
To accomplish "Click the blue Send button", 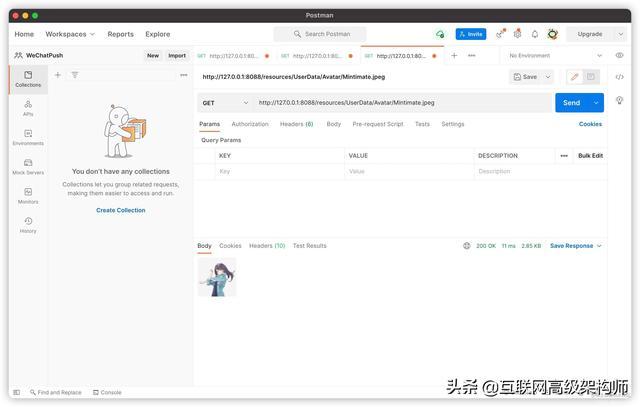I will pyautogui.click(x=572, y=103).
